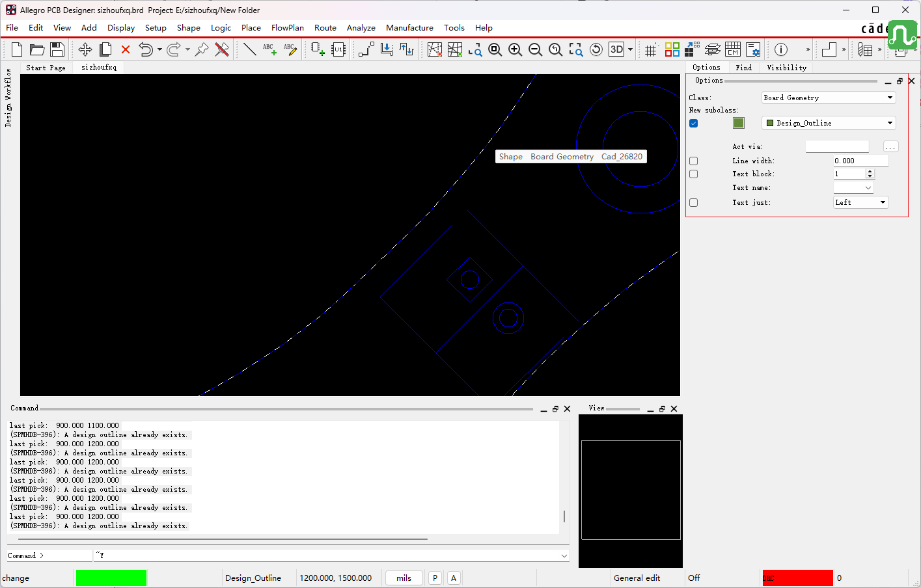Screen dimensions: 921x588
Task: Select the Edit Text pencil tool
Action: [x=290, y=49]
